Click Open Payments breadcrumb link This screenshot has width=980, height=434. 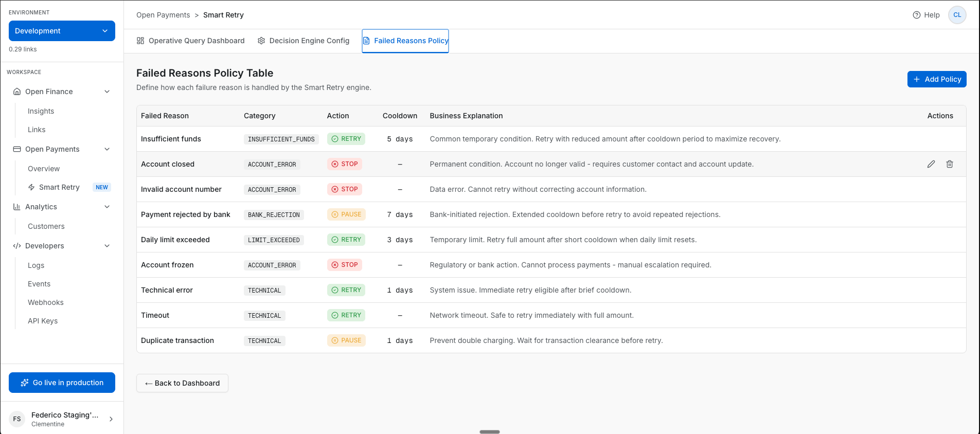pyautogui.click(x=163, y=15)
